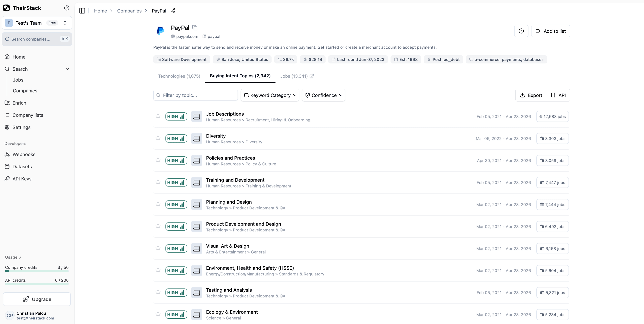Viewport: 644px width, 324px height.
Task: Click the share icon beside PayPal breadcrumb
Action: (173, 11)
